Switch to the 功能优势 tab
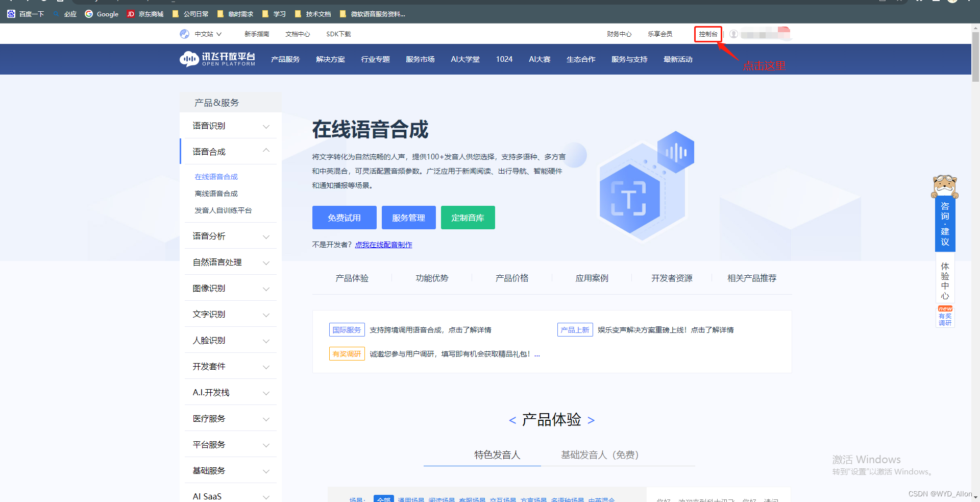This screenshot has height=502, width=980. 432,278
